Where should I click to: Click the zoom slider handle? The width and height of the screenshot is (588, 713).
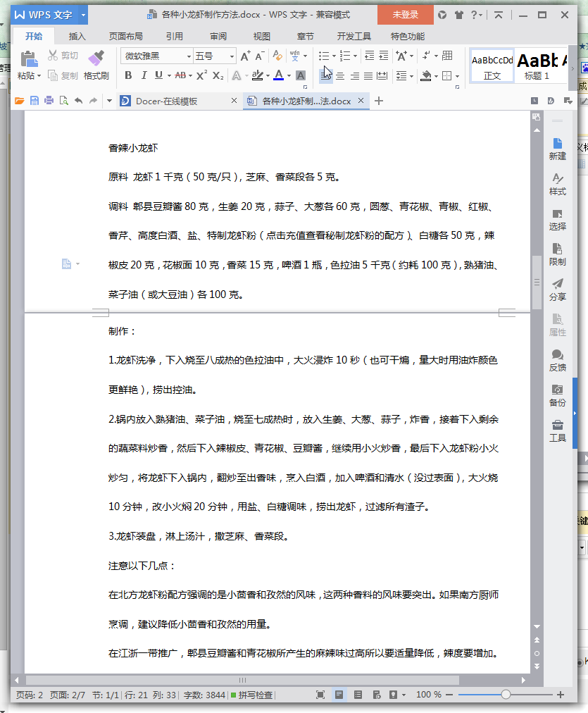[506, 695]
